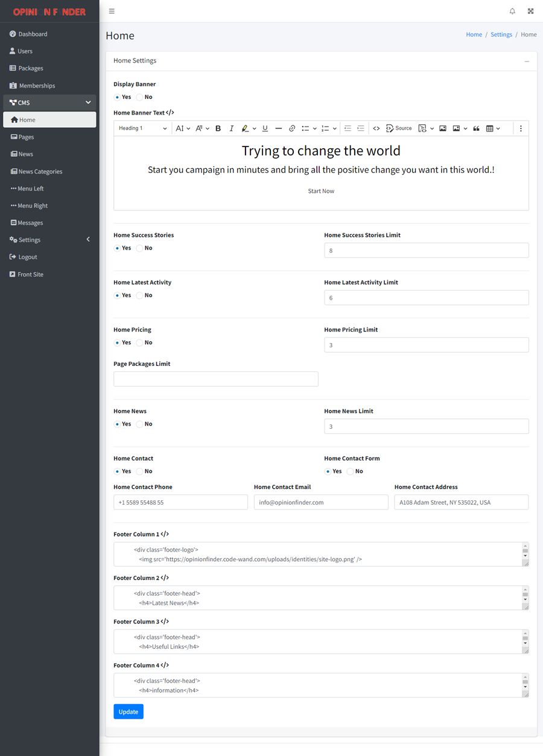Open the table dropdown arrow
The image size is (543, 756).
click(498, 128)
